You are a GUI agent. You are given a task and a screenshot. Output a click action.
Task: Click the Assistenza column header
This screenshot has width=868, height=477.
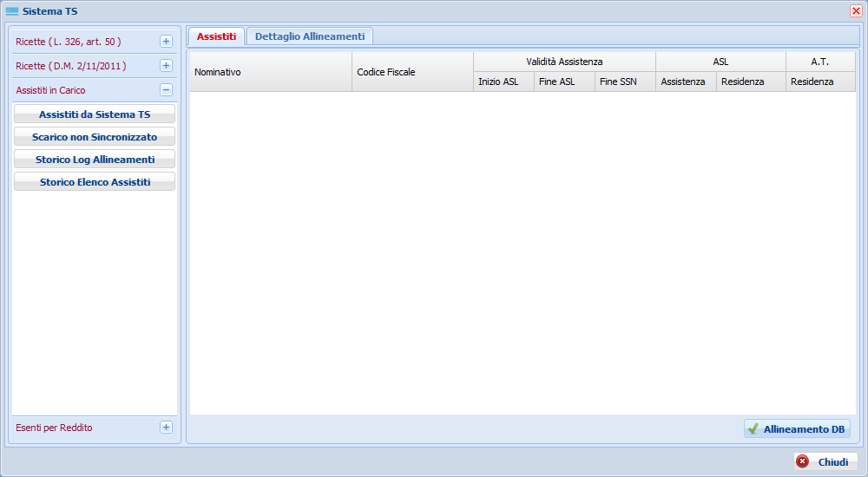pyautogui.click(x=687, y=82)
